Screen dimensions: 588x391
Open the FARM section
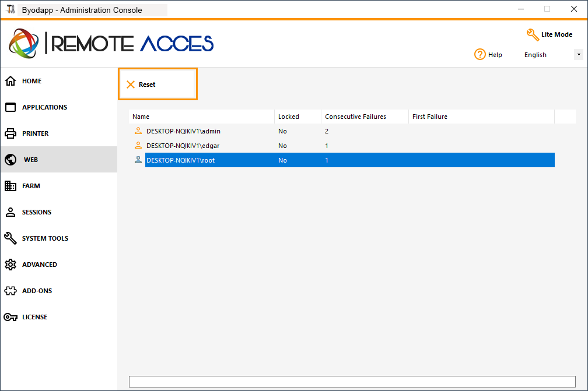(x=59, y=186)
